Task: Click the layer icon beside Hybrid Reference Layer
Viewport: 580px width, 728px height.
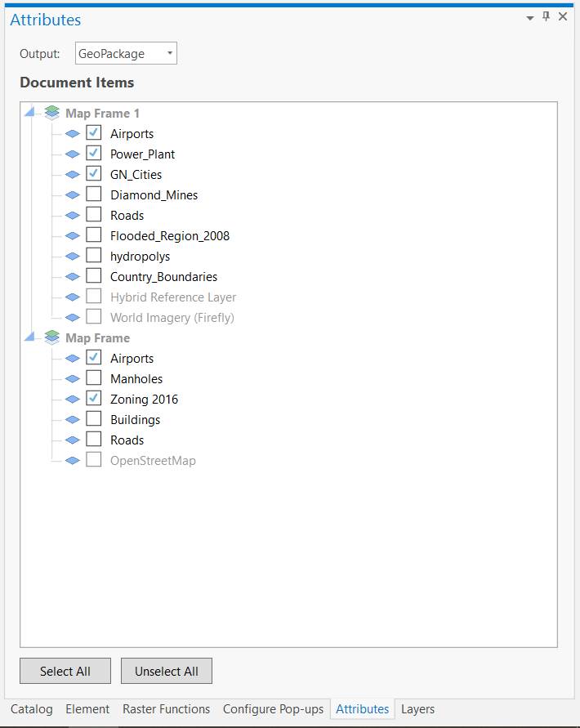Action: pyautogui.click(x=73, y=297)
